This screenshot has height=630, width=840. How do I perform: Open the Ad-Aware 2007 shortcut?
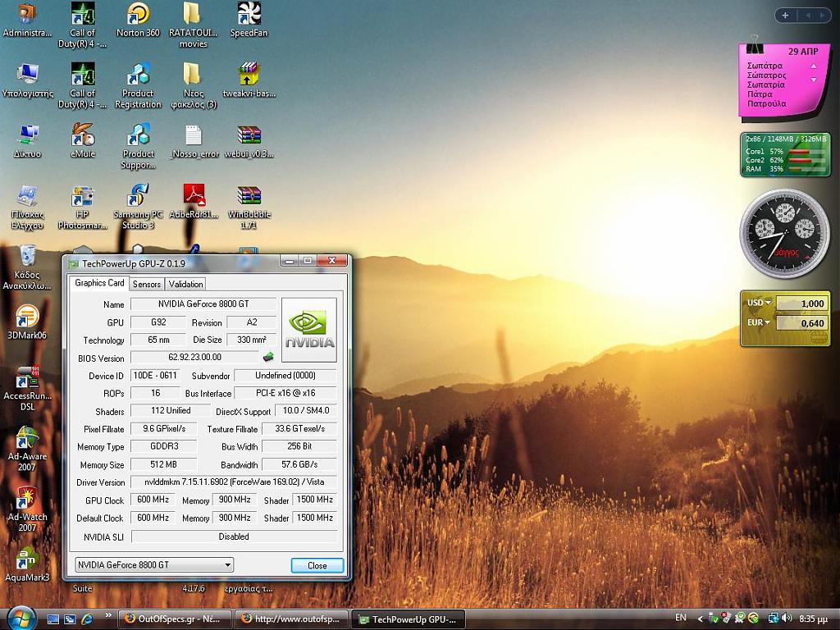[27, 438]
